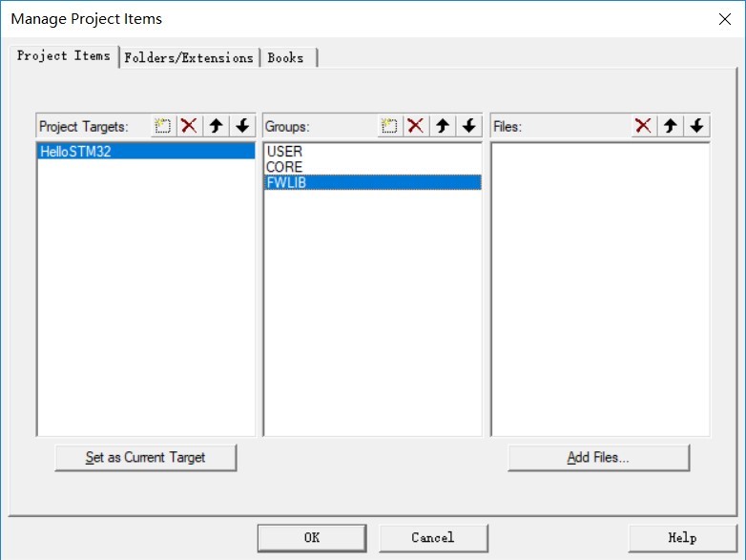The image size is (746, 560).
Task: Move the selected group down
Action: [x=469, y=126]
